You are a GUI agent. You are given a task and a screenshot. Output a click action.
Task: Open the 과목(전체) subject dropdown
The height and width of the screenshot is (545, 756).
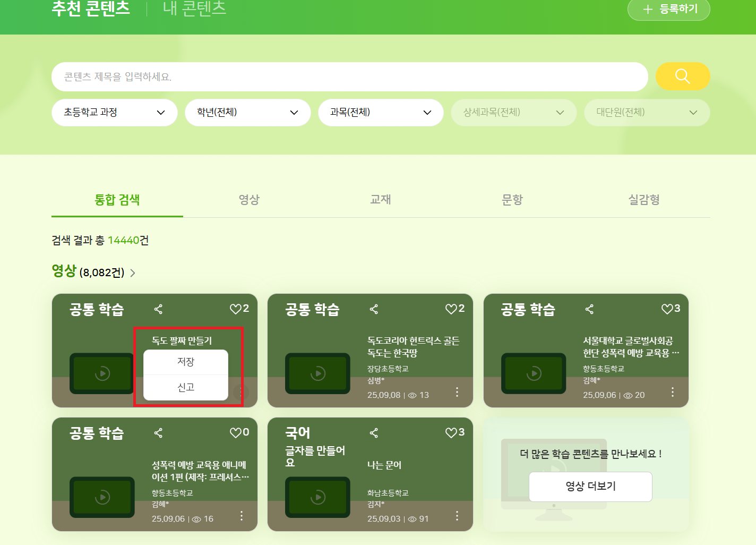(381, 113)
